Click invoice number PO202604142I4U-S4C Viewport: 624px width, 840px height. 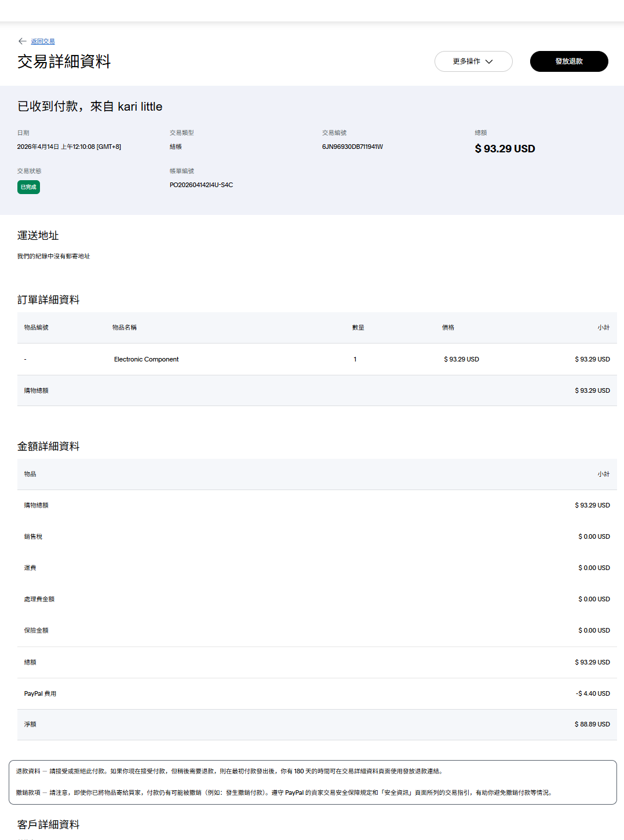click(x=201, y=185)
